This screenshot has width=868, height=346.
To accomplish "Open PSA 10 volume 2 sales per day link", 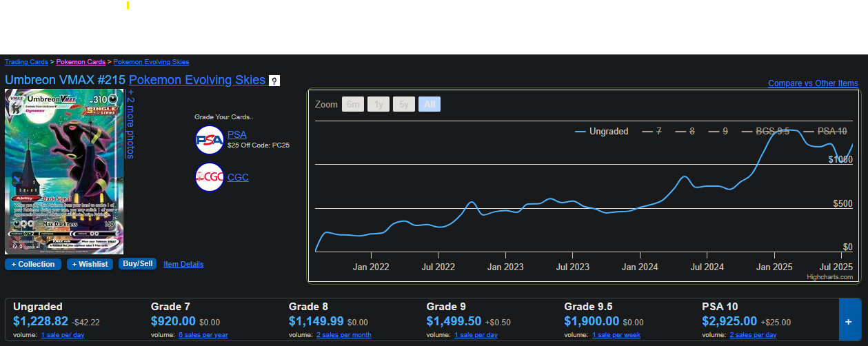I will 753,335.
